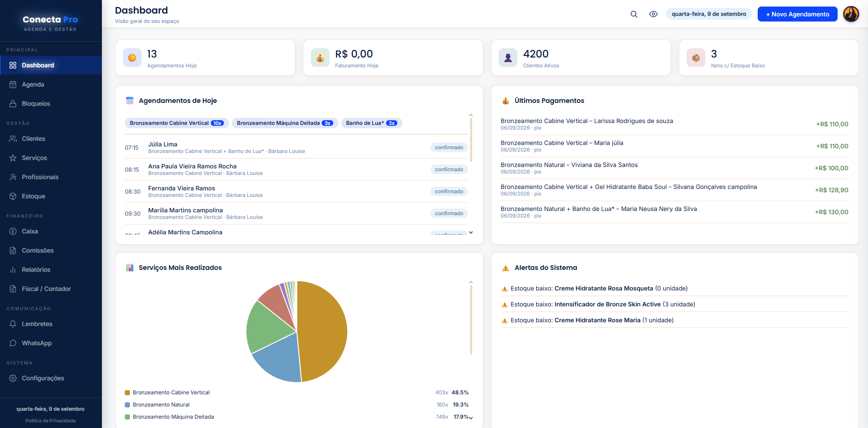This screenshot has height=428, width=868.
Task: Click the chart icon beside Serviços Mais Realizados
Action: tap(130, 268)
